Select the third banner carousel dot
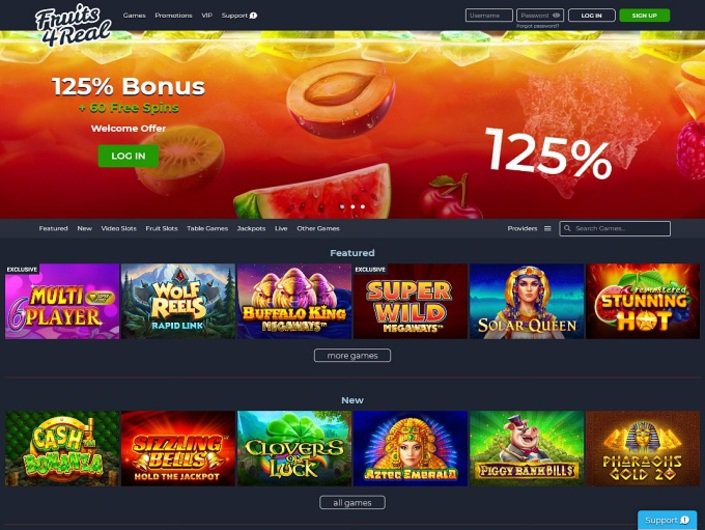Screen dimensions: 705x530 (363, 207)
